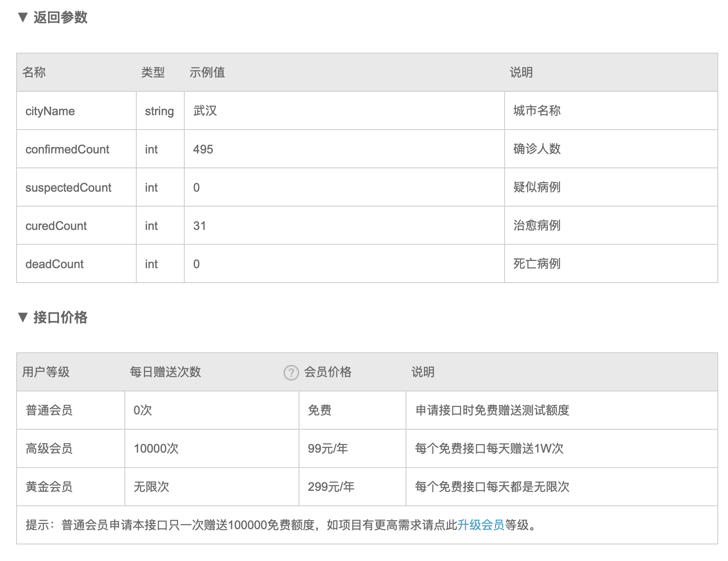The height and width of the screenshot is (561, 728).
Task: Click the 类型 column header
Action: tap(153, 72)
